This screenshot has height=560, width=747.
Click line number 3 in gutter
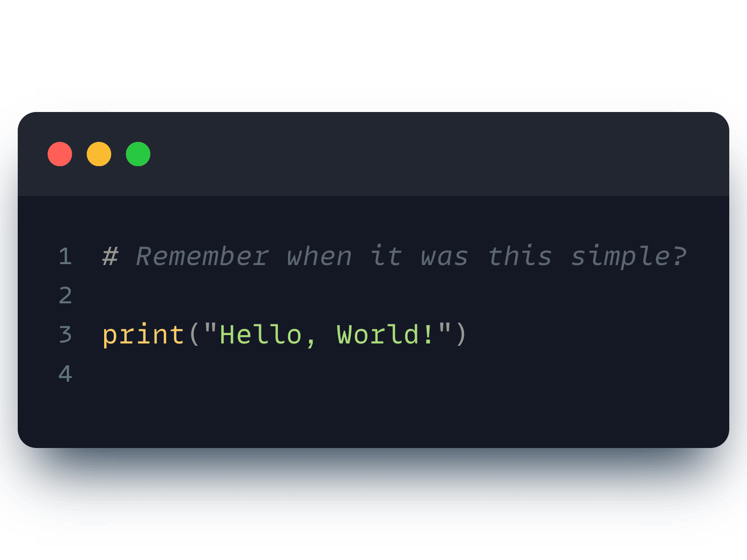(x=65, y=335)
